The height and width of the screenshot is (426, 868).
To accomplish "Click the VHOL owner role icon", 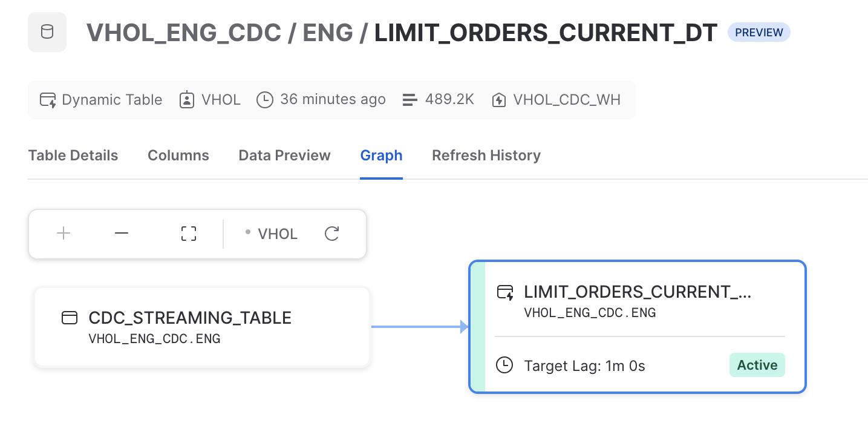I will pyautogui.click(x=186, y=100).
